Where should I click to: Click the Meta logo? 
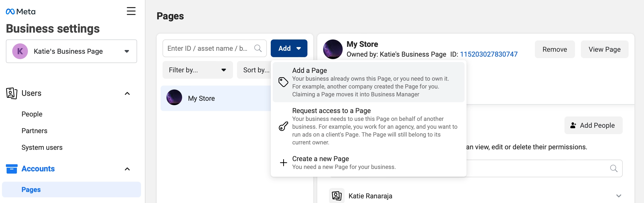tap(21, 12)
